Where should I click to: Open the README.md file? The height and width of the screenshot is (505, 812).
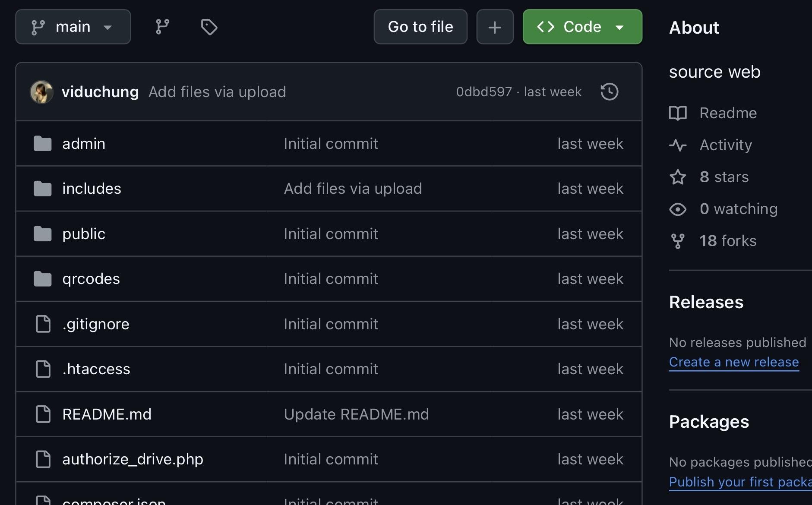tap(107, 414)
